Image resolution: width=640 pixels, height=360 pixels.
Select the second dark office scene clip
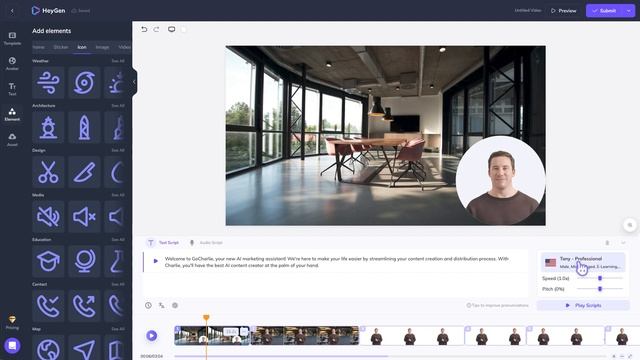[305, 336]
